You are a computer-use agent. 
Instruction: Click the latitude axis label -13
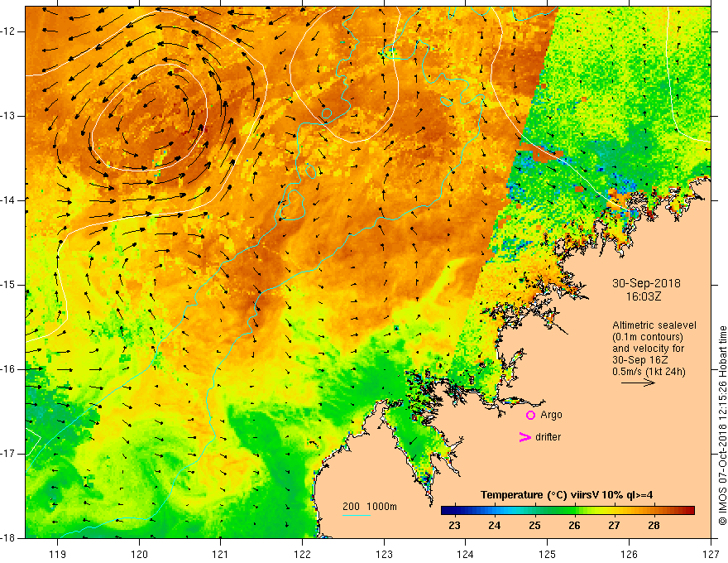(x=8, y=116)
